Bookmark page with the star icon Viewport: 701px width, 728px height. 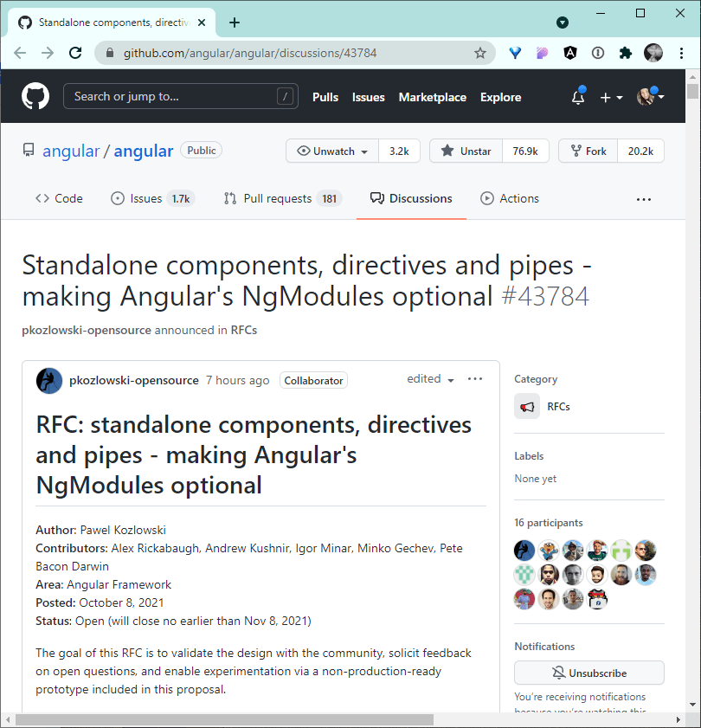[480, 53]
